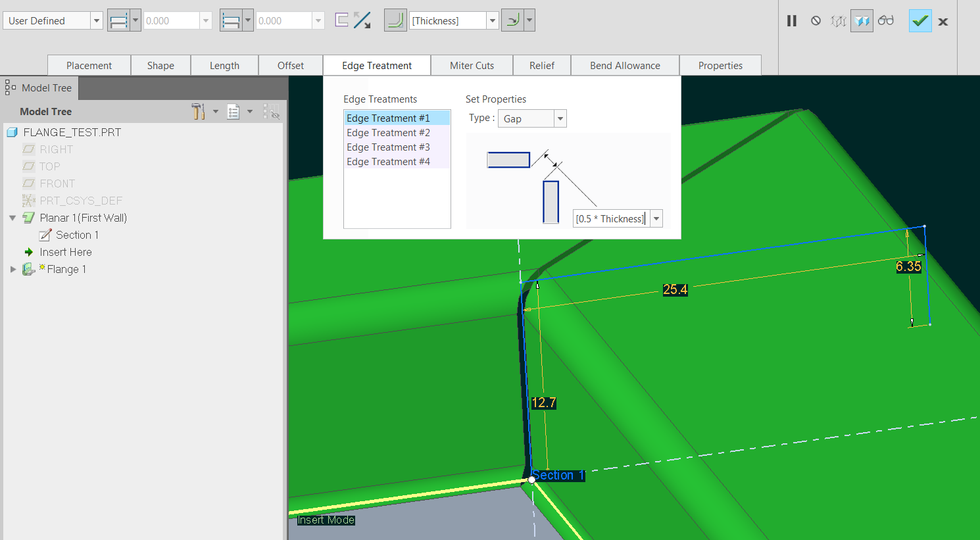Switch to the Miter Cuts tab

click(472, 65)
